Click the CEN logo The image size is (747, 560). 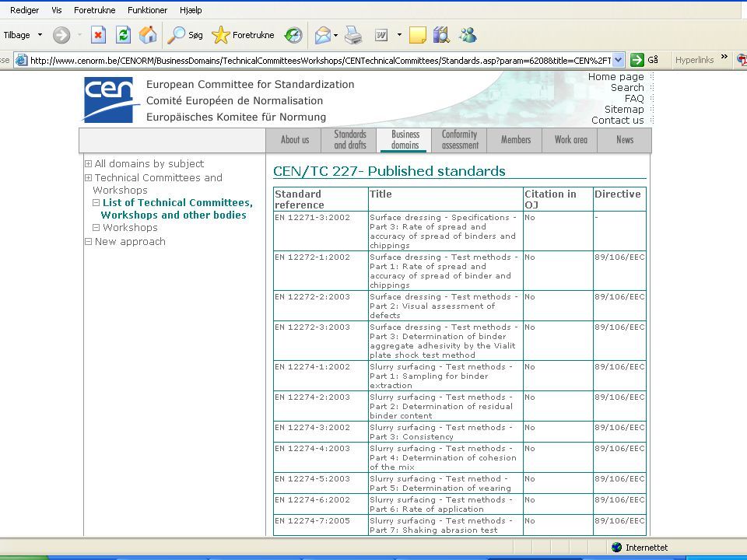coord(110,100)
